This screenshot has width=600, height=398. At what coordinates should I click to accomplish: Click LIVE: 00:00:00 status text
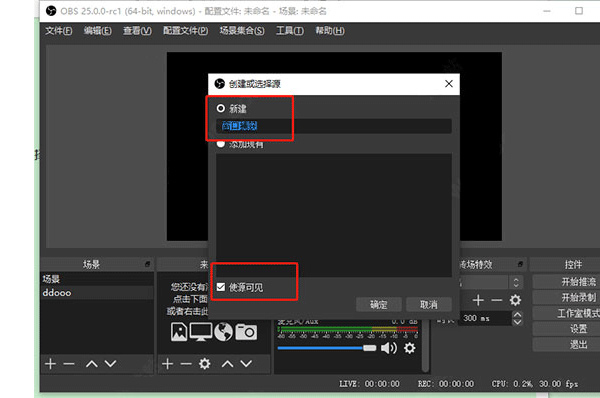coord(369,383)
